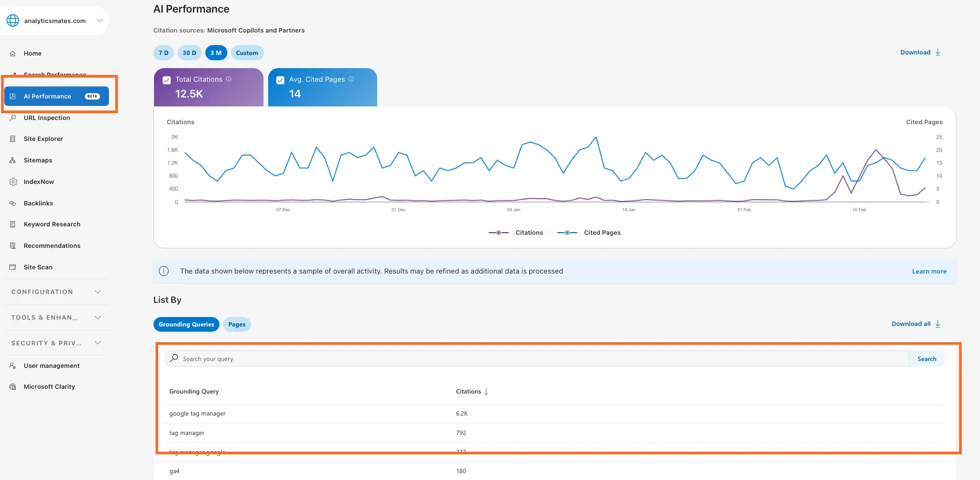Click inside the Search your query field

pyautogui.click(x=367, y=358)
